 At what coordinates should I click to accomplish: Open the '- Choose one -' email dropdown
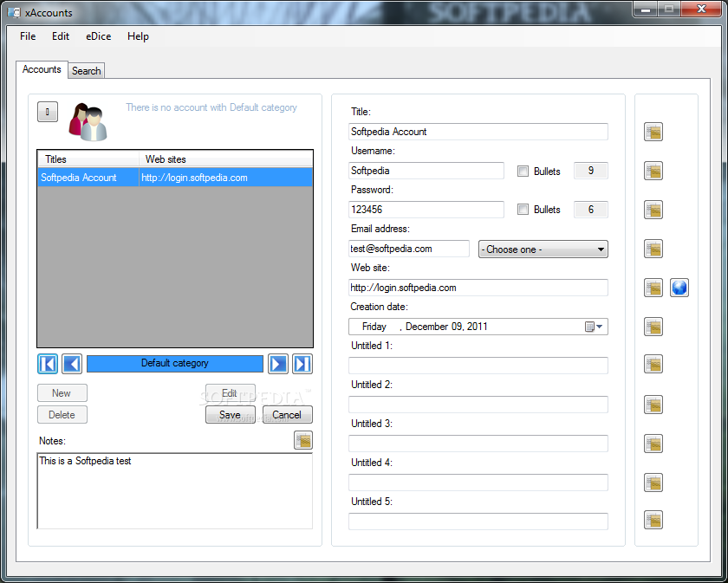(x=543, y=249)
